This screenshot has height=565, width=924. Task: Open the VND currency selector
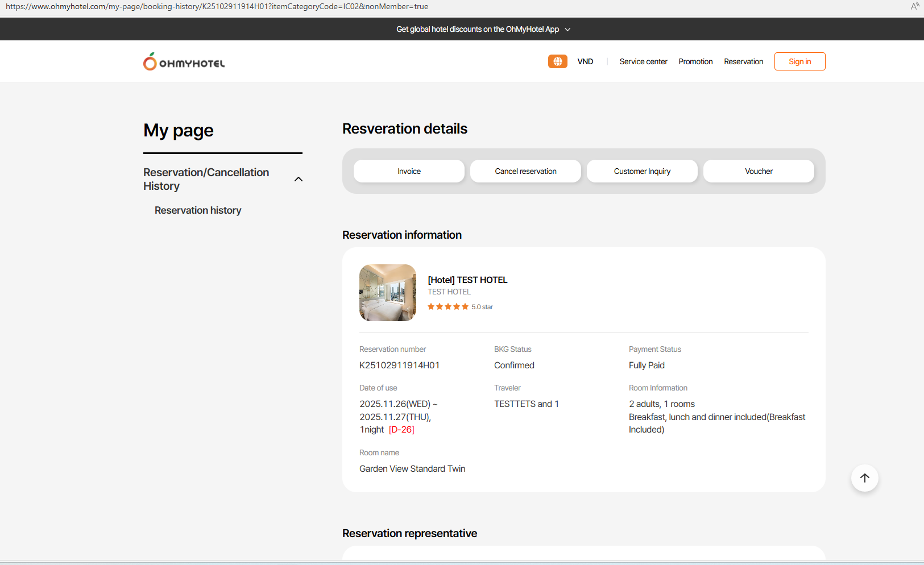tap(585, 61)
